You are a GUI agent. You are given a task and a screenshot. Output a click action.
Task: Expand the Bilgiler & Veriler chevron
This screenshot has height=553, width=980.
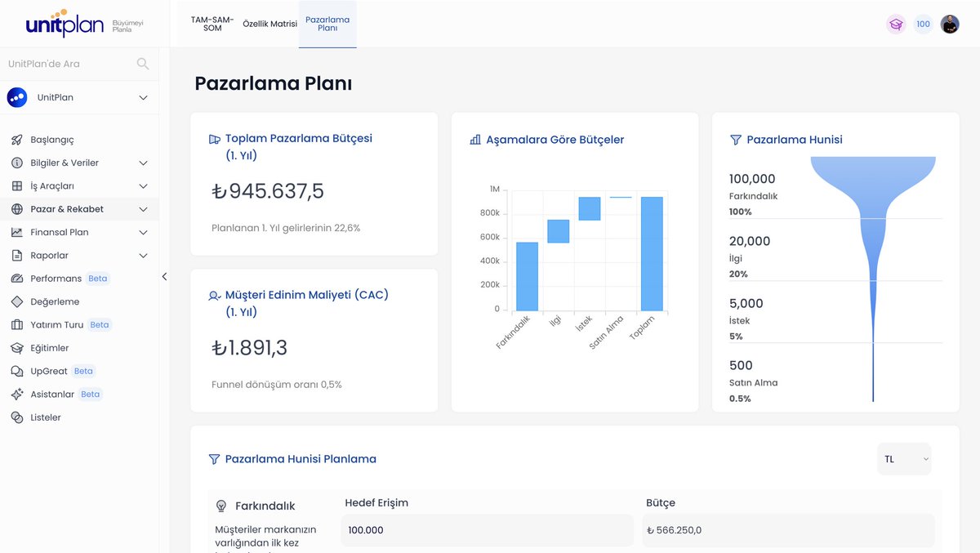tap(143, 163)
